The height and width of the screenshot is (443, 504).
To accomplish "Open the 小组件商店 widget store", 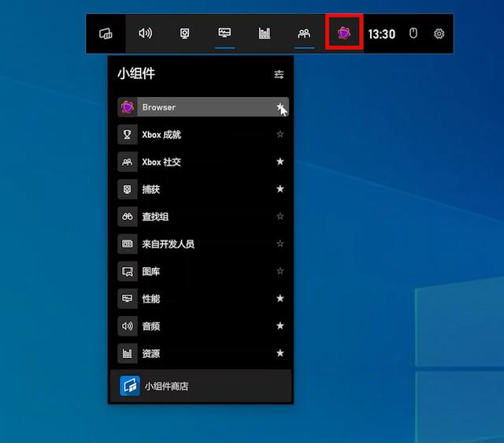I will pyautogui.click(x=201, y=385).
